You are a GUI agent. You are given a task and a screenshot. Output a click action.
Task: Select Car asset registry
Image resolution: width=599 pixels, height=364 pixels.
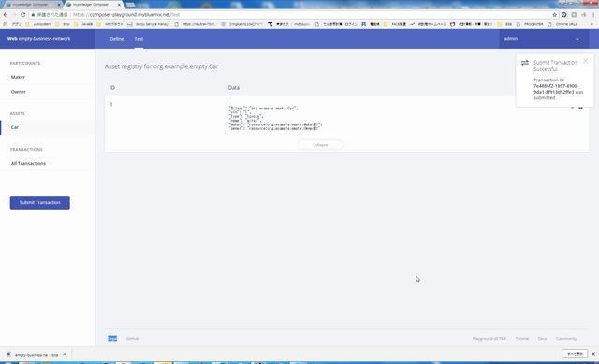[15, 127]
